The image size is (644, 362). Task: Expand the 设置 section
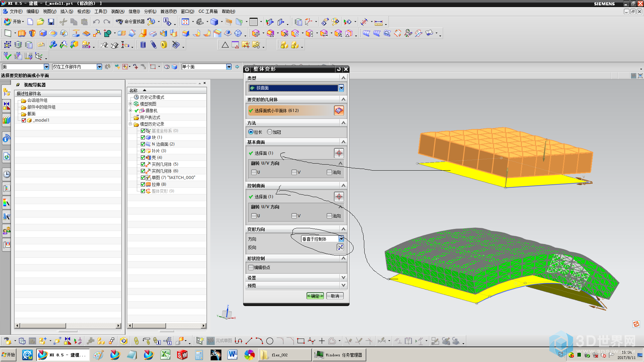[x=343, y=278]
